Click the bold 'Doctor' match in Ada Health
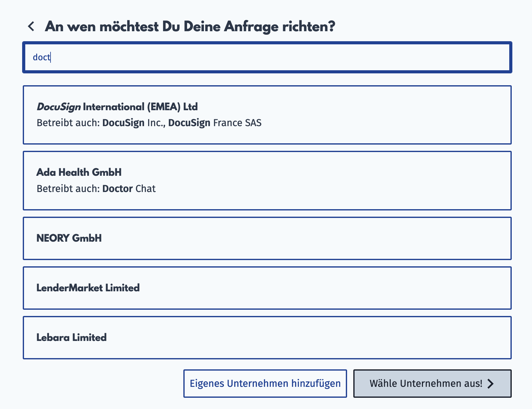532x409 pixels. click(x=118, y=189)
